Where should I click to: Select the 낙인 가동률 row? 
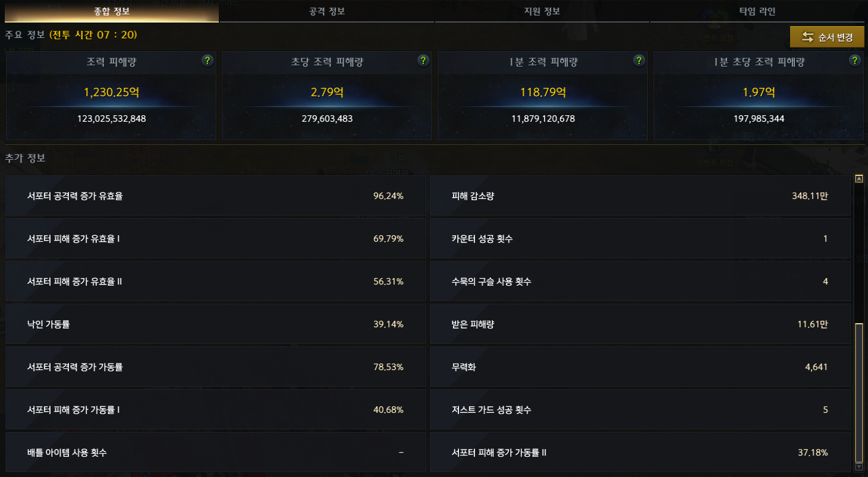[x=215, y=324]
